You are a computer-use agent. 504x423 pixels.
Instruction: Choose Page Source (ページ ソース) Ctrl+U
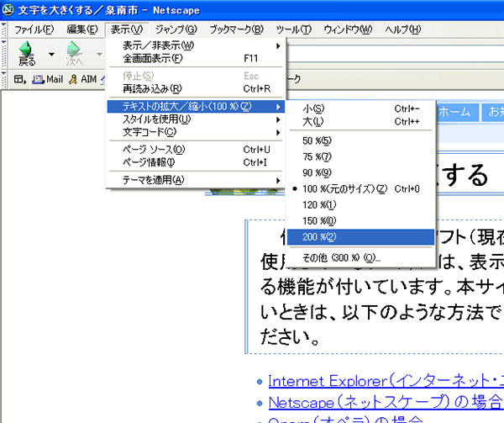point(196,150)
